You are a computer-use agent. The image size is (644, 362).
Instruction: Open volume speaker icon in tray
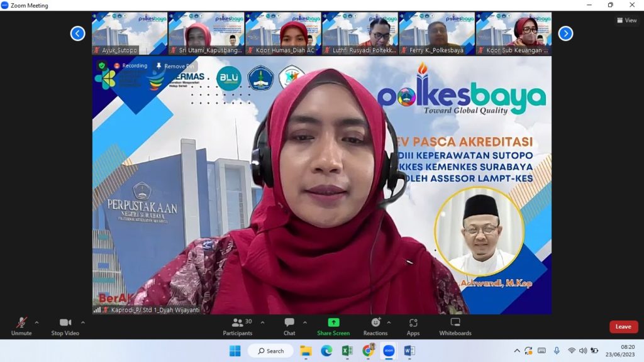(x=583, y=351)
